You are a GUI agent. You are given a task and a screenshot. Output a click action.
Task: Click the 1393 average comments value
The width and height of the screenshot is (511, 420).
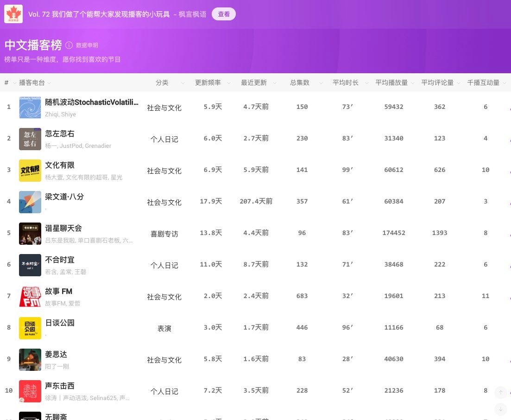coord(440,233)
